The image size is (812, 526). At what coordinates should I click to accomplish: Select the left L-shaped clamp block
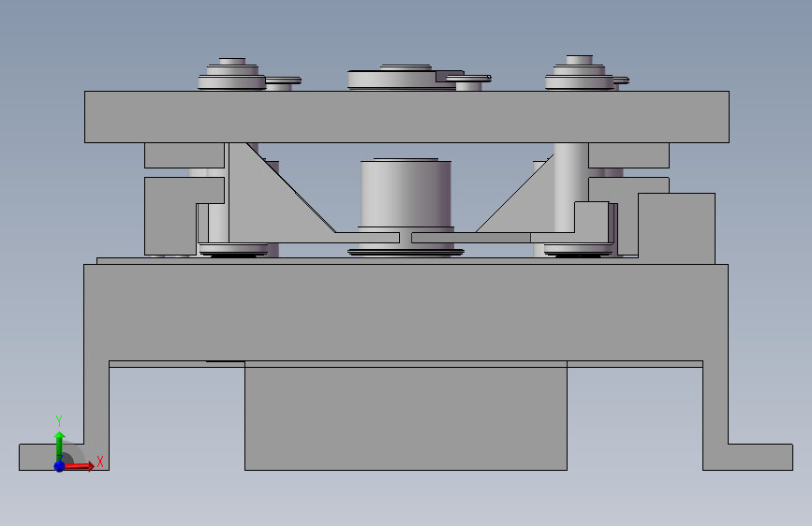pos(170,216)
